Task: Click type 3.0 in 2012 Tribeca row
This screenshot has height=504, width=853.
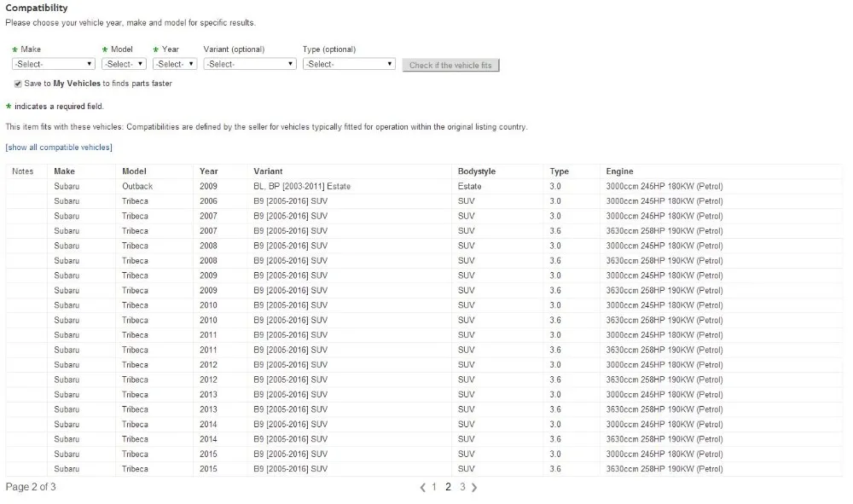Action: pos(555,365)
